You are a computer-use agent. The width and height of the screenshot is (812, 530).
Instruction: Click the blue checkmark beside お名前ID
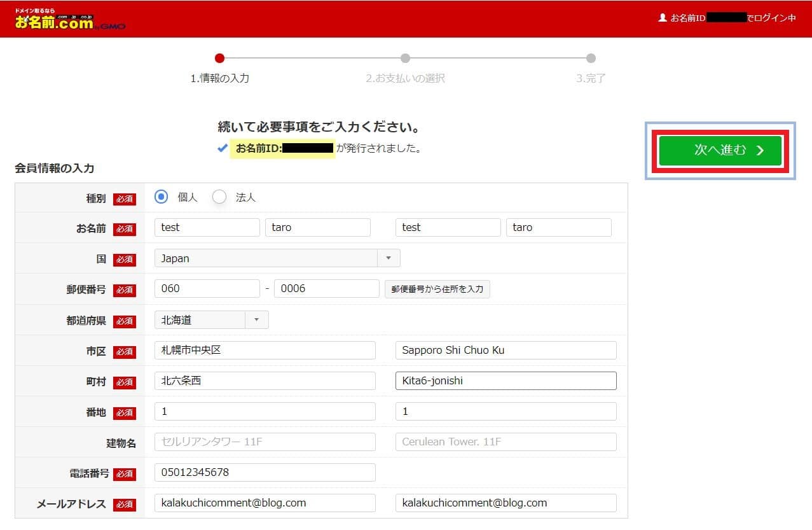click(x=222, y=148)
